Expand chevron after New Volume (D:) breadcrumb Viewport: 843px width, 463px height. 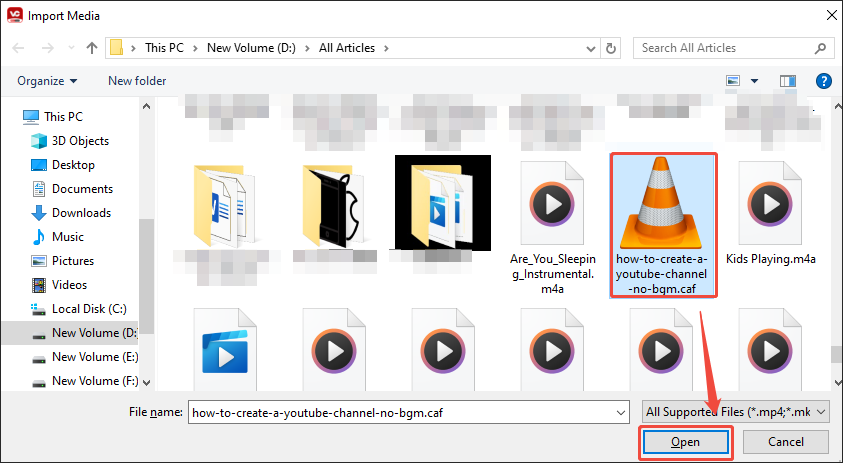point(308,48)
